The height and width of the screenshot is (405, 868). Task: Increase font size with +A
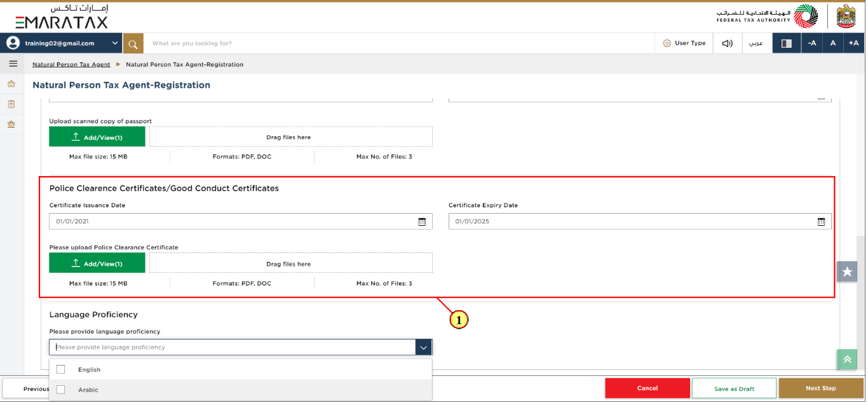pyautogui.click(x=853, y=43)
